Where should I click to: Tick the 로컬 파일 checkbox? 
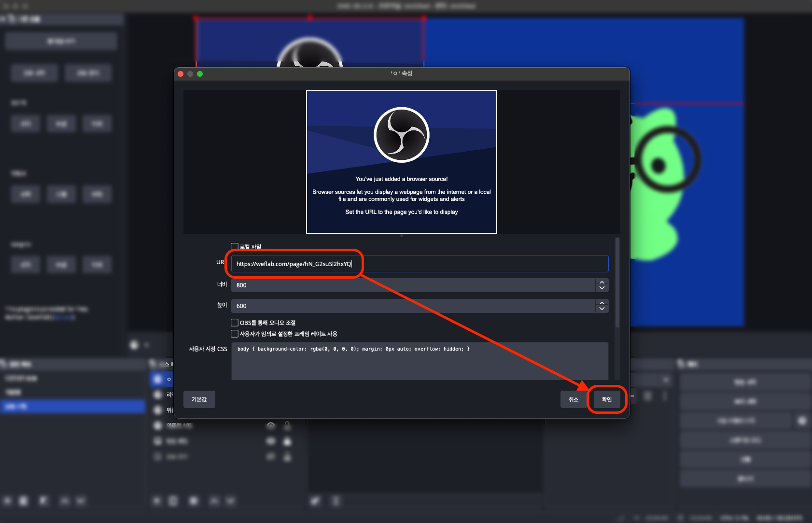point(235,246)
